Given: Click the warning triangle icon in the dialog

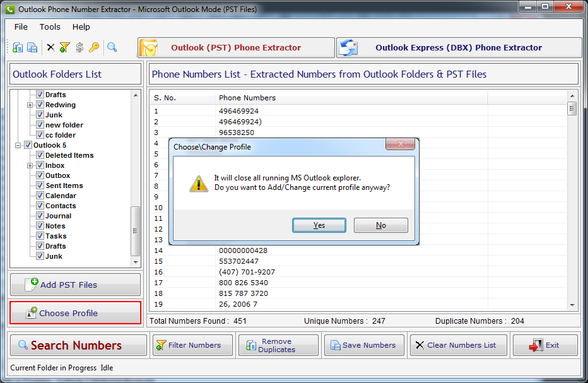Looking at the screenshot, I should pyautogui.click(x=198, y=184).
